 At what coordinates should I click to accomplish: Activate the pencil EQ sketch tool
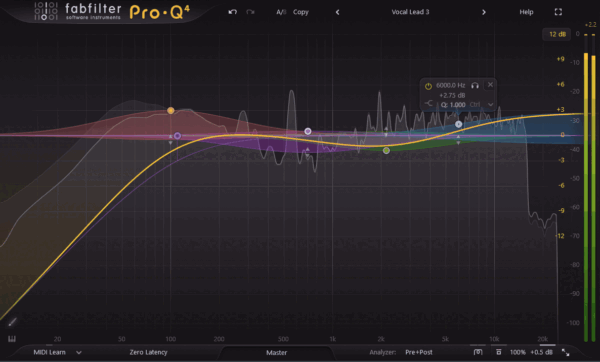(x=12, y=322)
